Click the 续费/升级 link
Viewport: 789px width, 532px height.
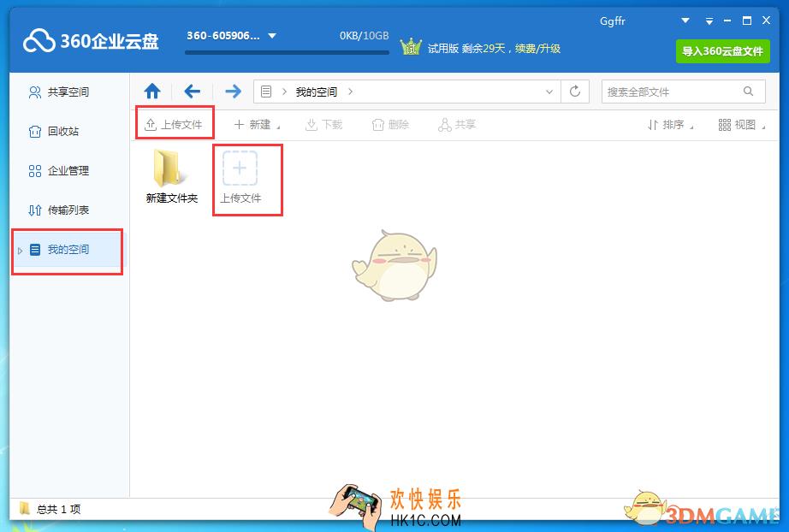click(537, 48)
